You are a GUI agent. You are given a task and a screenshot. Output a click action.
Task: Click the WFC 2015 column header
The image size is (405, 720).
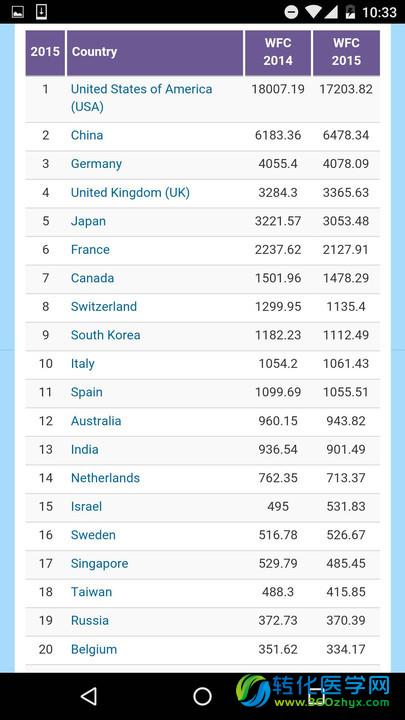coord(346,52)
